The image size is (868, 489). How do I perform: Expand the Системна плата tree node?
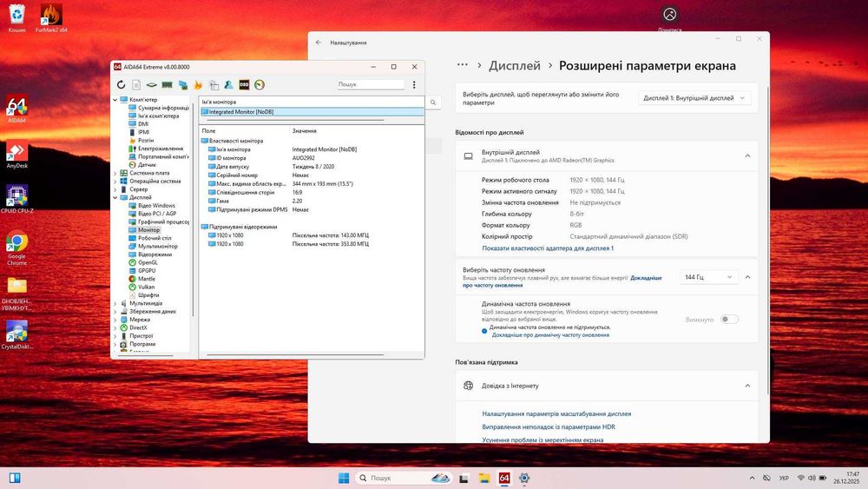pyautogui.click(x=115, y=173)
